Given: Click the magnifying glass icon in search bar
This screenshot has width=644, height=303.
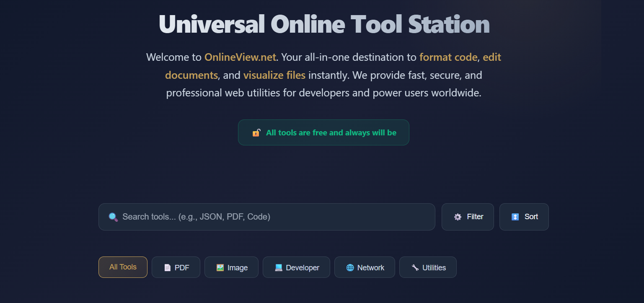Looking at the screenshot, I should click(x=113, y=217).
